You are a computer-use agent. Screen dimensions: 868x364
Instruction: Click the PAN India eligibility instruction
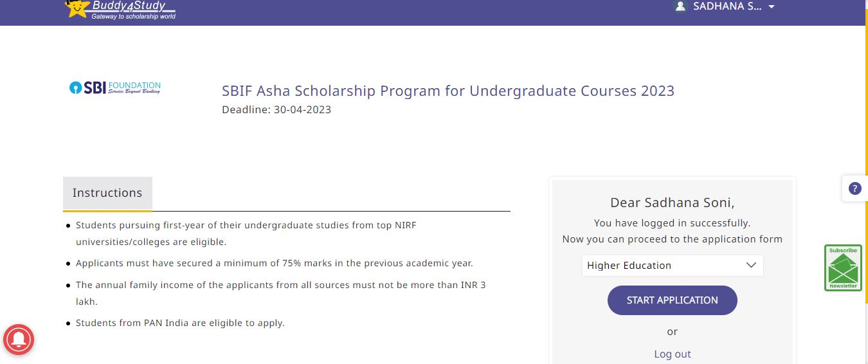(180, 323)
